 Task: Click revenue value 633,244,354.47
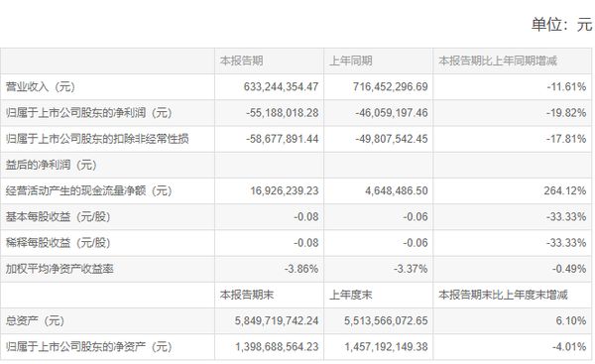(281, 87)
